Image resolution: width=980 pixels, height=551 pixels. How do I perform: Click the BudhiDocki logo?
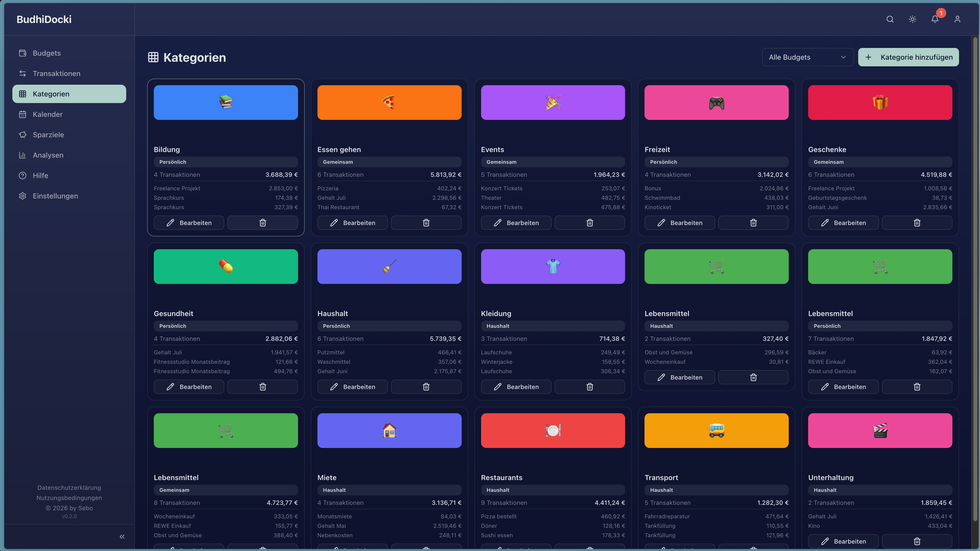[x=44, y=19]
